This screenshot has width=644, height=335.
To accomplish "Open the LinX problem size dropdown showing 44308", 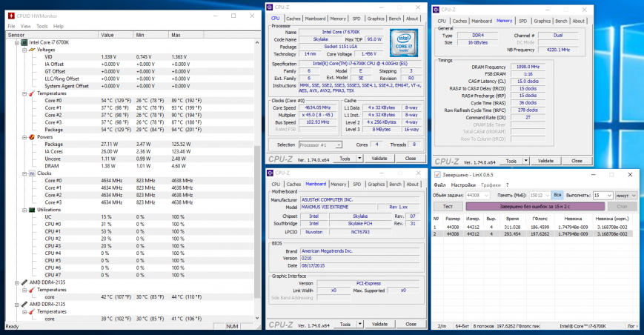I will point(486,196).
